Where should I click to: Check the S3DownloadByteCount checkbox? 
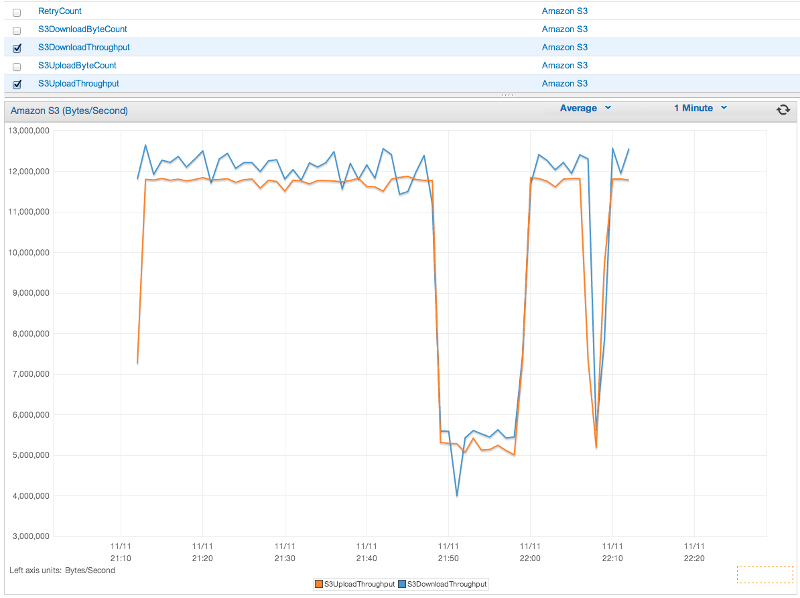click(16, 29)
